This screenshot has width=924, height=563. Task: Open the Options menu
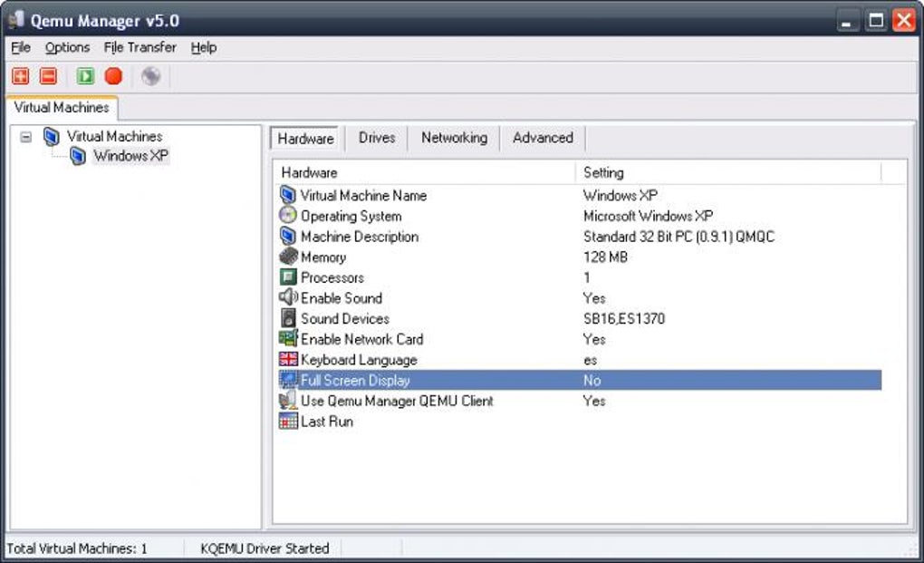point(67,48)
